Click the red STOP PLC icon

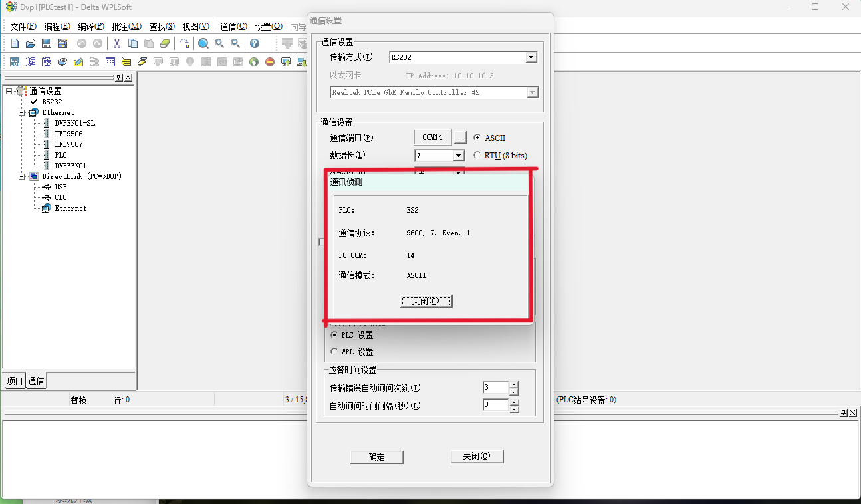click(270, 62)
